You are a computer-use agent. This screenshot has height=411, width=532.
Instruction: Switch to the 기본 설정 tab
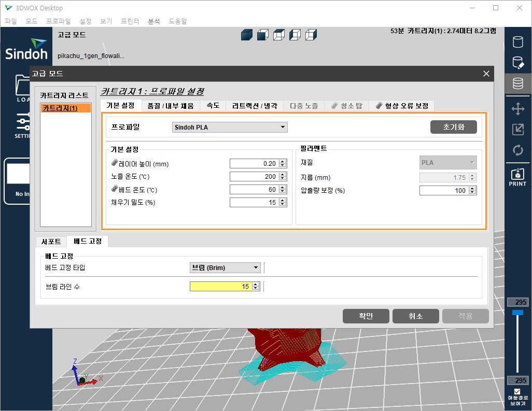120,105
